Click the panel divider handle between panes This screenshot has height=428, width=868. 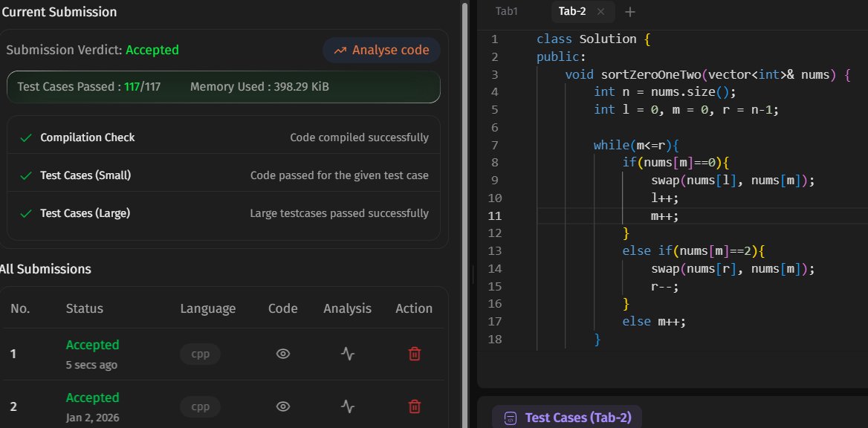coord(473,274)
